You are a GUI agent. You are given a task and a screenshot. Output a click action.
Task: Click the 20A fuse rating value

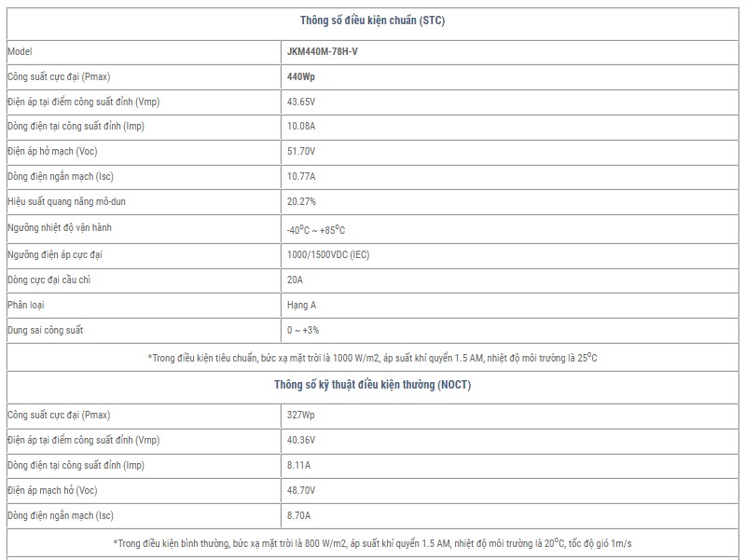click(x=295, y=280)
